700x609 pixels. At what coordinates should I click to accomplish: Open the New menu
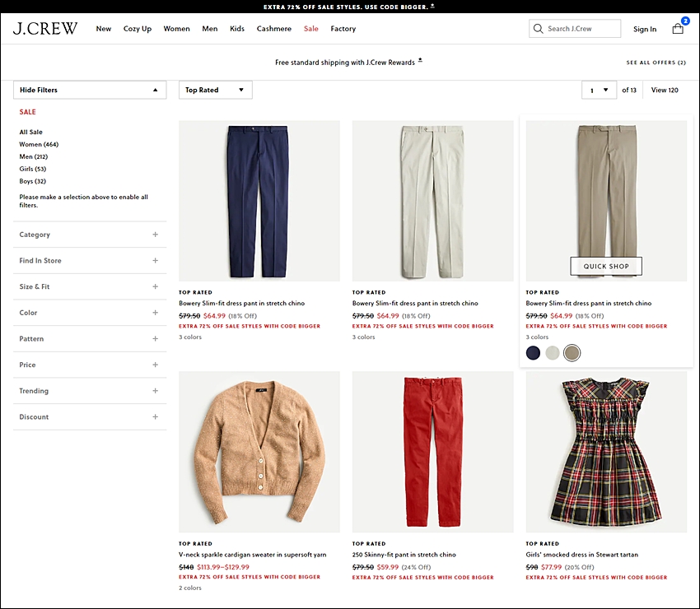click(x=104, y=29)
